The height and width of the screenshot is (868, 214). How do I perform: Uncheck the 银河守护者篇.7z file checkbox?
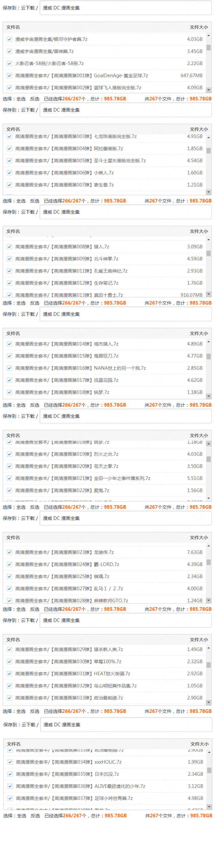pos(9,39)
